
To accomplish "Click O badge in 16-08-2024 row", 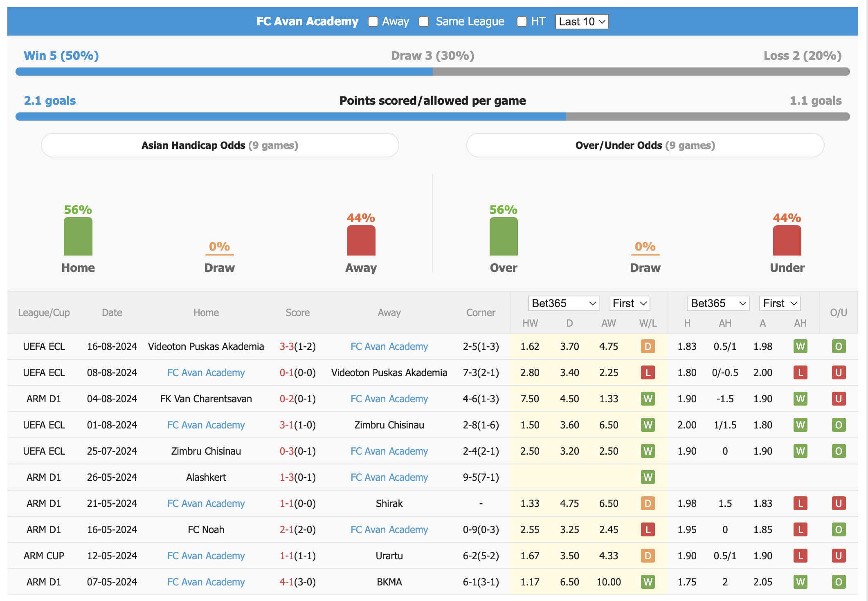I will [x=839, y=346].
